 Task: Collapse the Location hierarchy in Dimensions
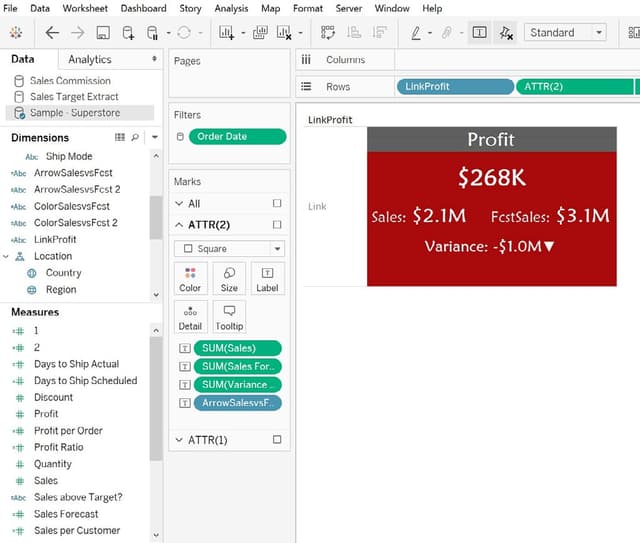[x=9, y=256]
